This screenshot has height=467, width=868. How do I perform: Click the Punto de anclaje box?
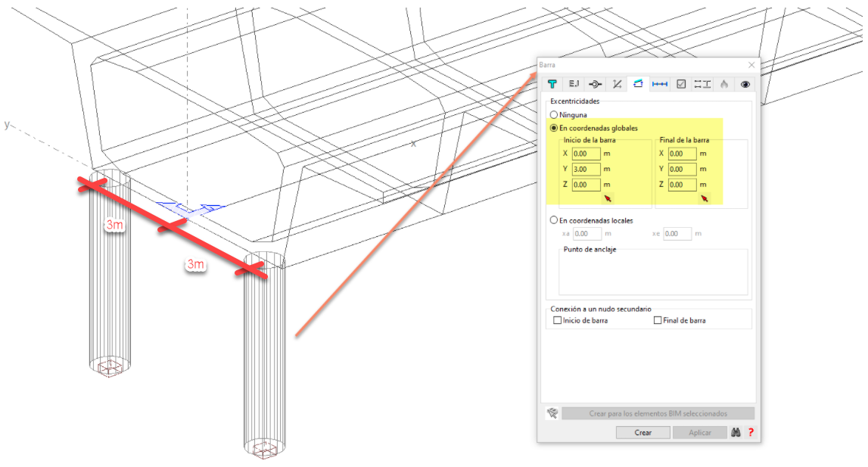653,272
